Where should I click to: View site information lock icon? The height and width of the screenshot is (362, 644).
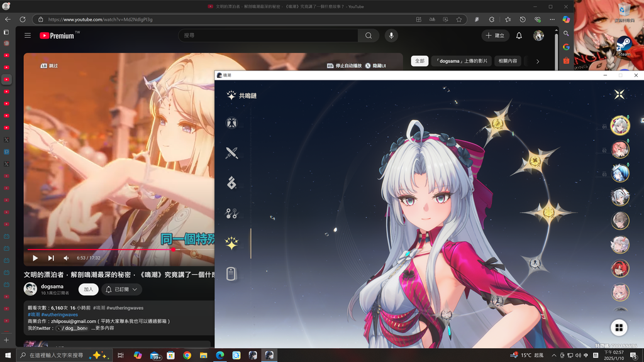click(x=41, y=19)
